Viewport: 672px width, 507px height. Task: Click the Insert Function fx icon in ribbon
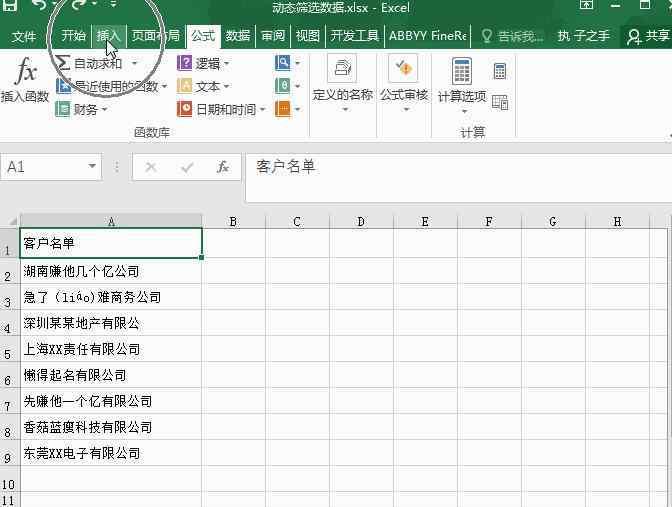(x=26, y=72)
